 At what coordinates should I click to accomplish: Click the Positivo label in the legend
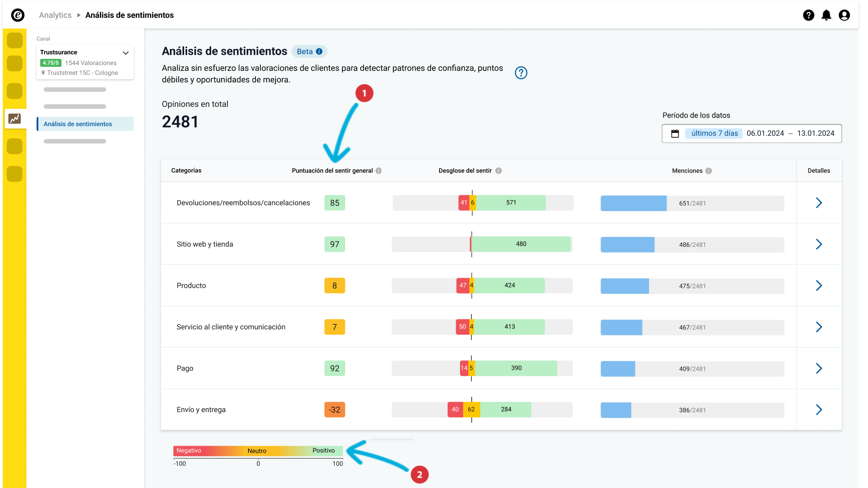pyautogui.click(x=323, y=451)
